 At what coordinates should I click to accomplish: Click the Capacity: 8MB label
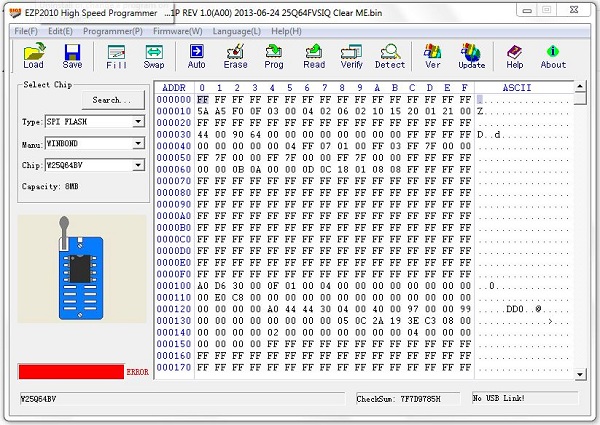pyautogui.click(x=50, y=186)
